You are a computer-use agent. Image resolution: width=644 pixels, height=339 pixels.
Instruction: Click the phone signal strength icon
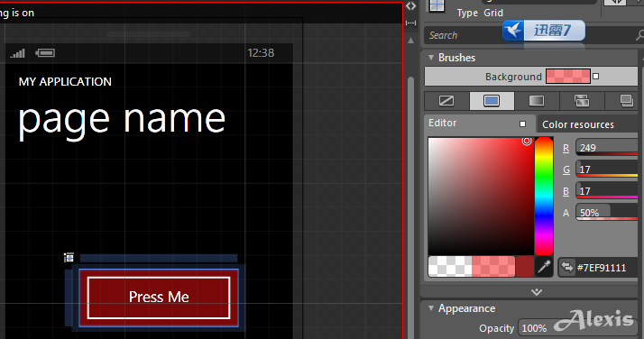[18, 53]
